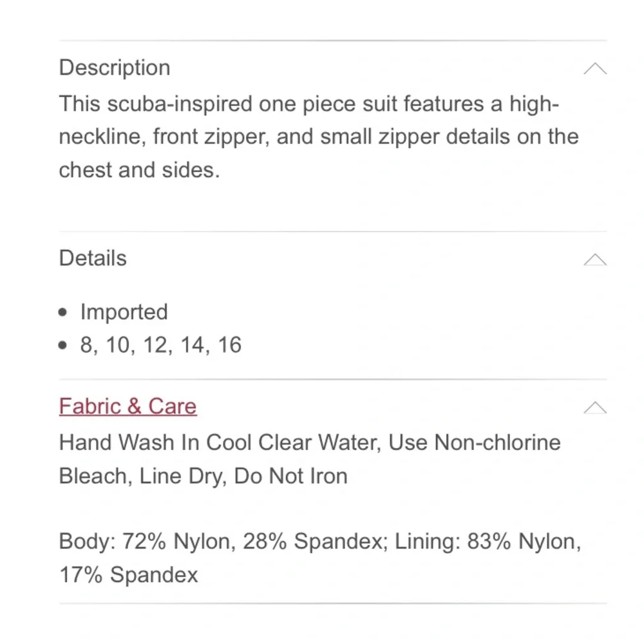
Task: Click the Body: 72% Nylon composition text
Action: coord(145,542)
